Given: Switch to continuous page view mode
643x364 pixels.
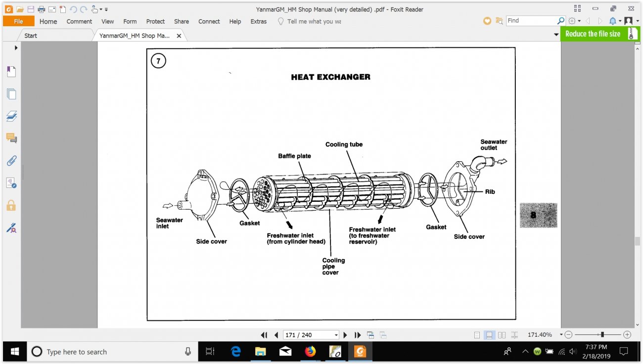Looking at the screenshot, I should click(489, 335).
